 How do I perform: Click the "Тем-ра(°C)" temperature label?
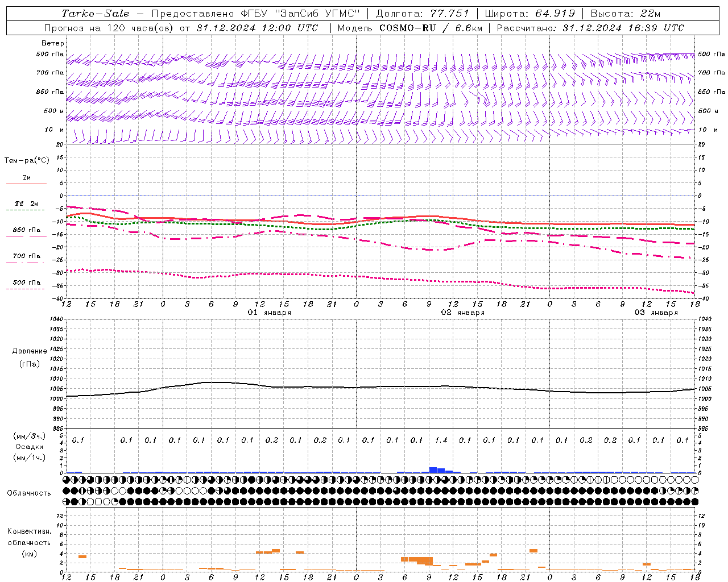pyautogui.click(x=27, y=161)
